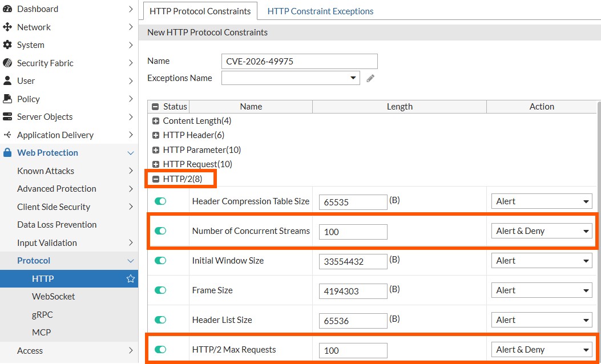601x364 pixels.
Task: Toggle Initial Window Size status
Action: coord(160,261)
